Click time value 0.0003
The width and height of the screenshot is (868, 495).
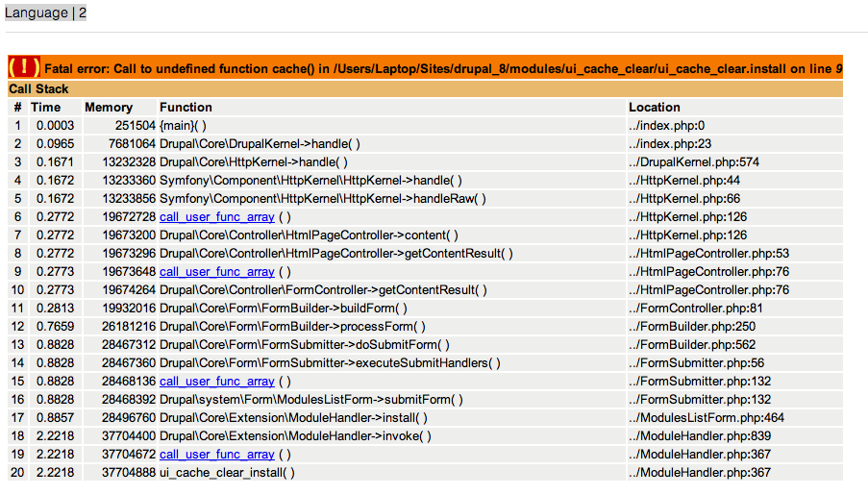(56, 126)
